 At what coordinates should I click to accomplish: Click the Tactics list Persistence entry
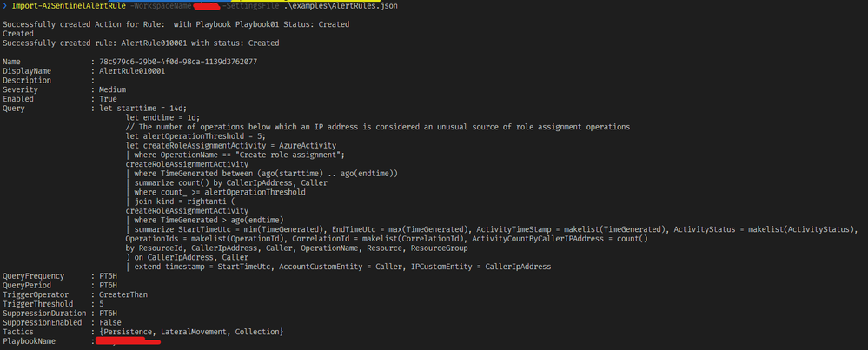pyautogui.click(x=128, y=332)
